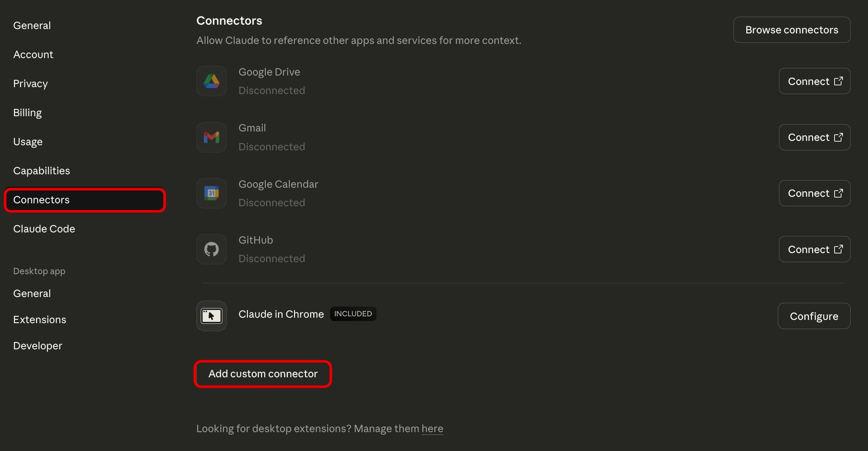Screen dimensions: 868x451
Task: Open the Account settings section
Action: (x=33, y=54)
